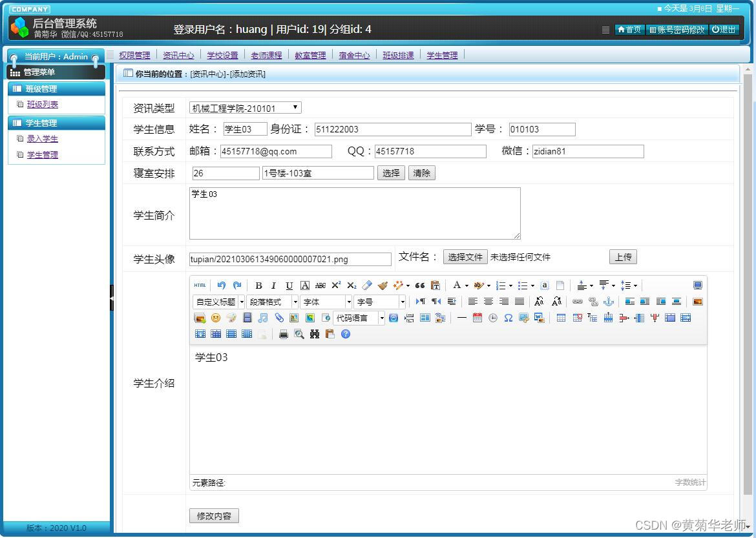Screen dimensions: 756x538
Task: Open the 资讯类型 dropdown
Action: [245, 108]
